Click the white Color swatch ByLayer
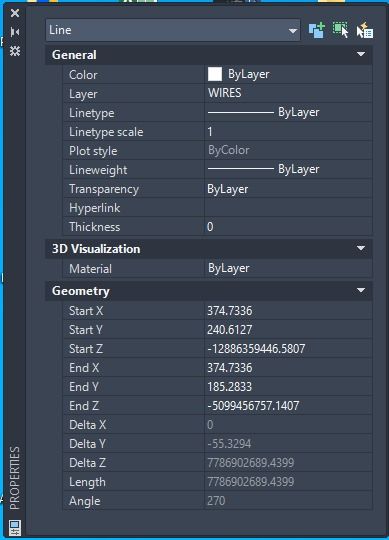 pyautogui.click(x=215, y=74)
